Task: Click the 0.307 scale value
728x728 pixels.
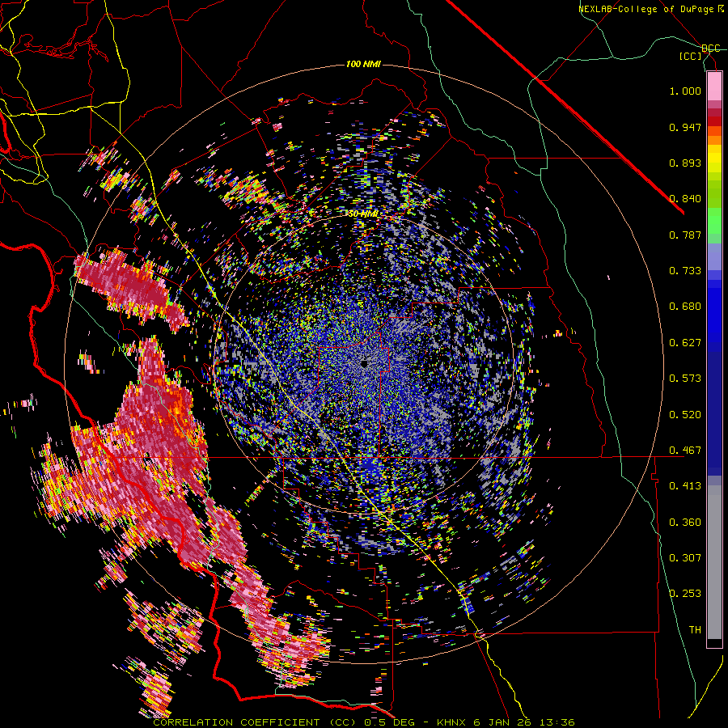Action: [x=685, y=558]
